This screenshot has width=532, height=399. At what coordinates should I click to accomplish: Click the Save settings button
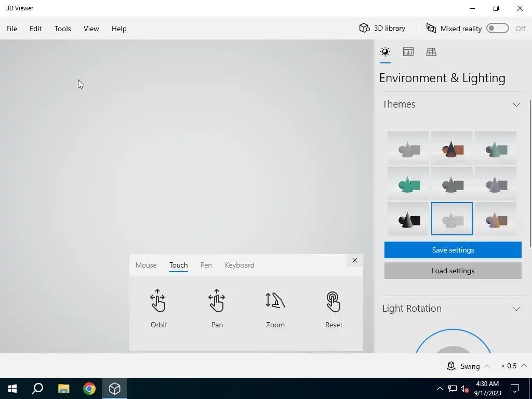pos(453,250)
